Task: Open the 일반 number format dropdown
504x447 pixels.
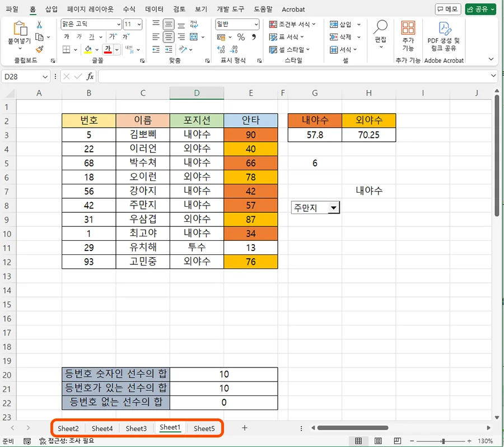Action: pos(256,24)
